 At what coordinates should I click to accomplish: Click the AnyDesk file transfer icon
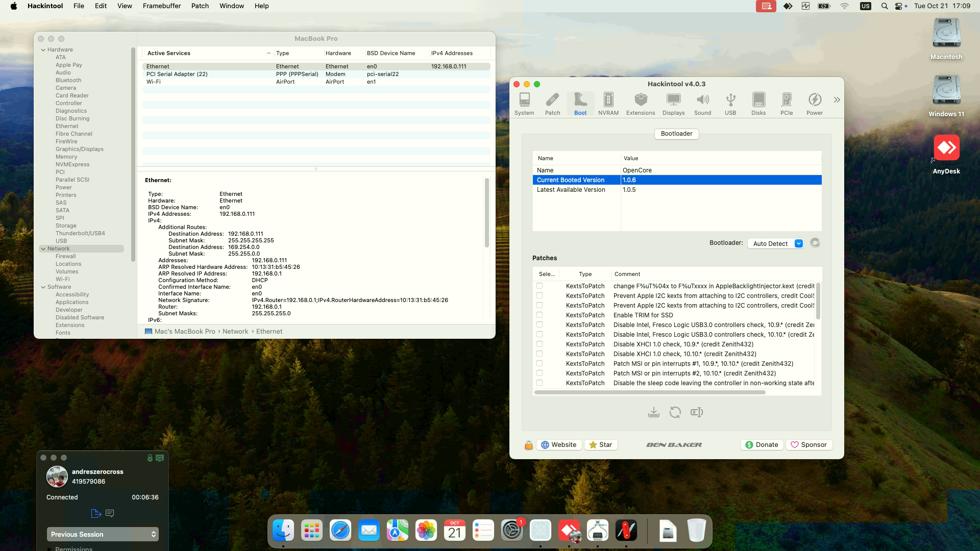point(96,513)
